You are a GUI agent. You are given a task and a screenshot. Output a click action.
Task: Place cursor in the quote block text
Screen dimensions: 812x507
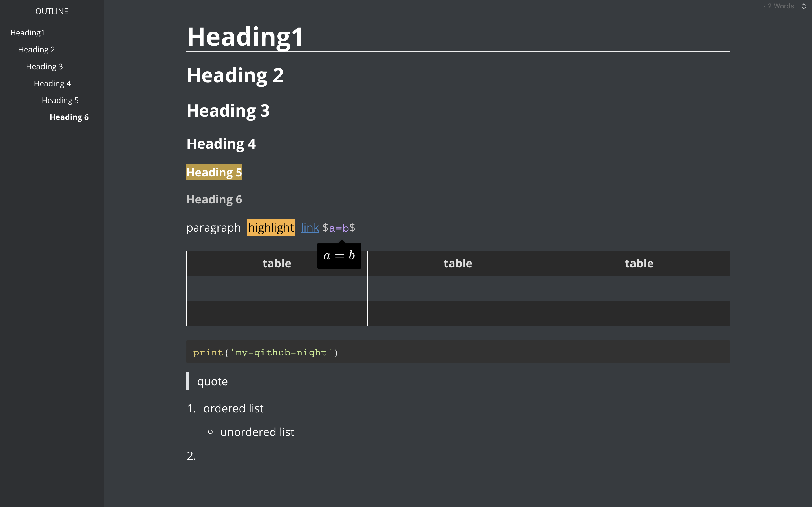(x=212, y=382)
